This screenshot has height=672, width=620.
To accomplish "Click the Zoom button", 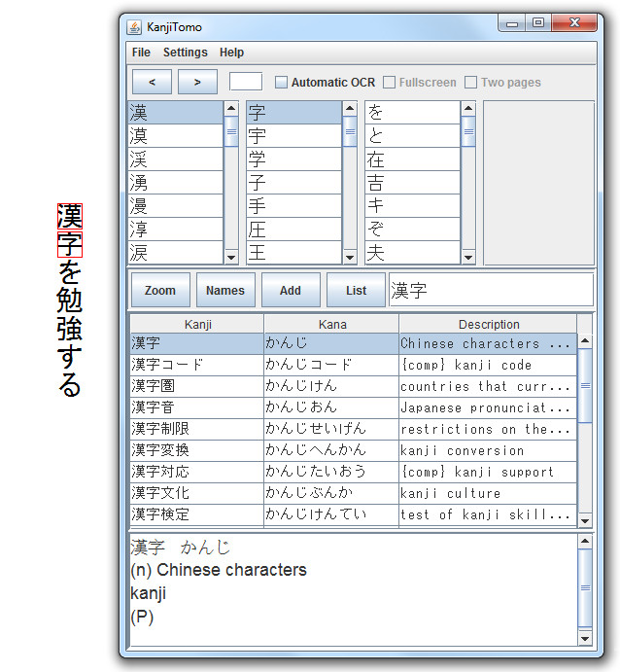I will (x=160, y=290).
